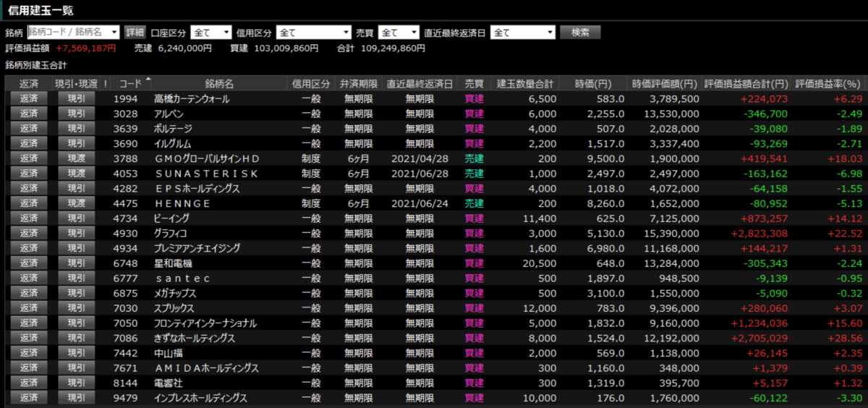Image resolution: width=868 pixels, height=408 pixels.
Task: Click 現引 for 電響社 row
Action: [76, 383]
